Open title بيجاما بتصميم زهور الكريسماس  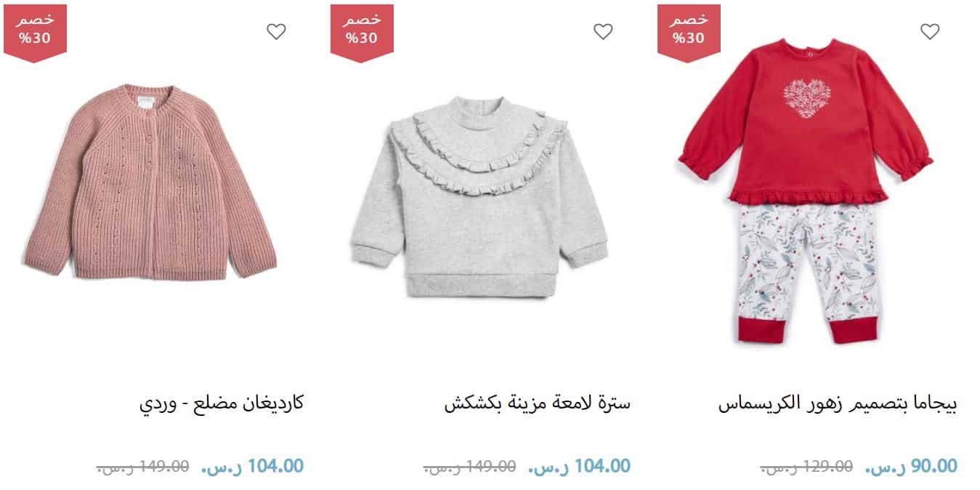click(838, 403)
